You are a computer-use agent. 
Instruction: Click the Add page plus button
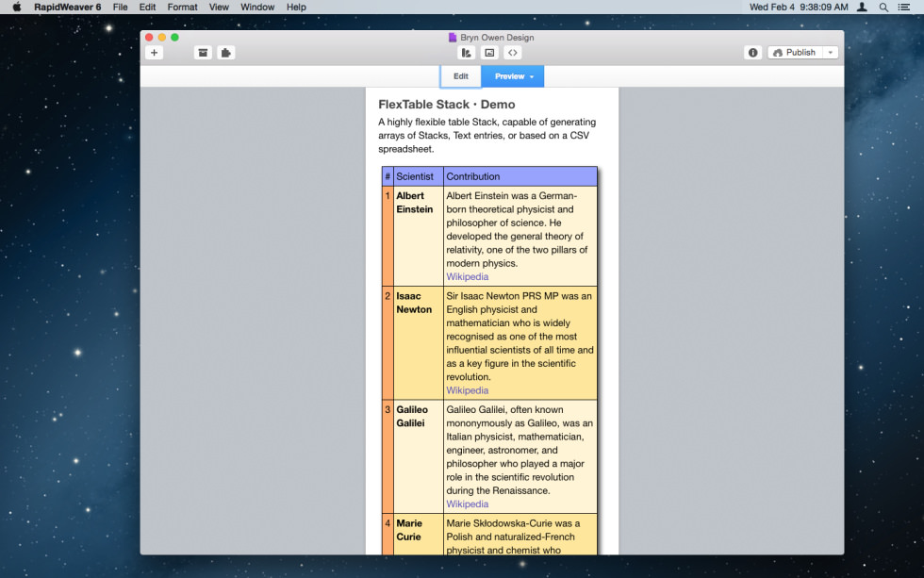click(154, 53)
